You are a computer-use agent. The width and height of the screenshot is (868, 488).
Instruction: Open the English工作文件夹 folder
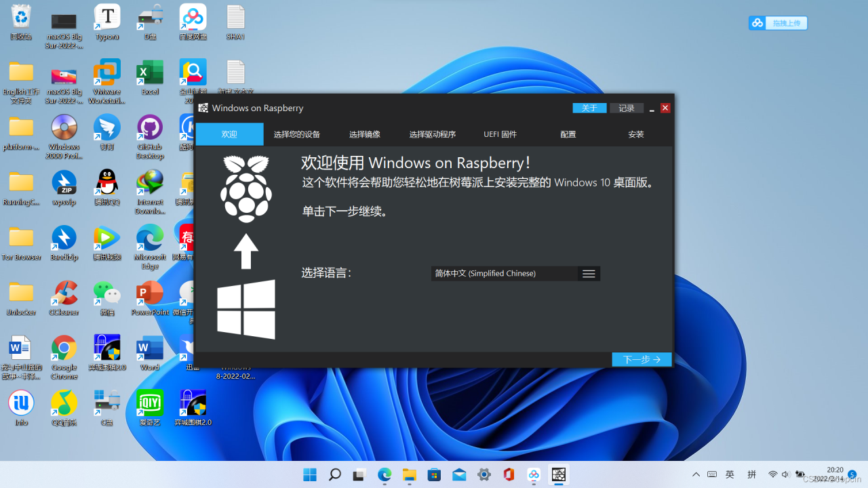(x=21, y=82)
